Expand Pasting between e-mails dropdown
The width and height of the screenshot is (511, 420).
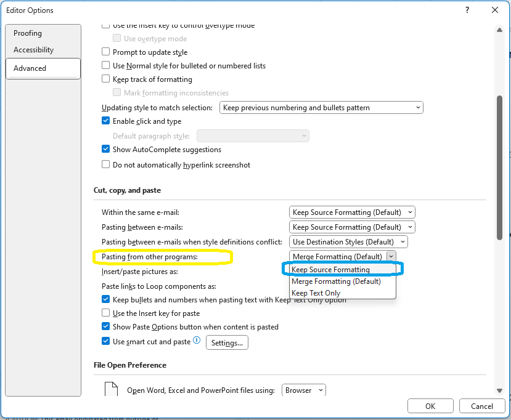tap(352, 227)
